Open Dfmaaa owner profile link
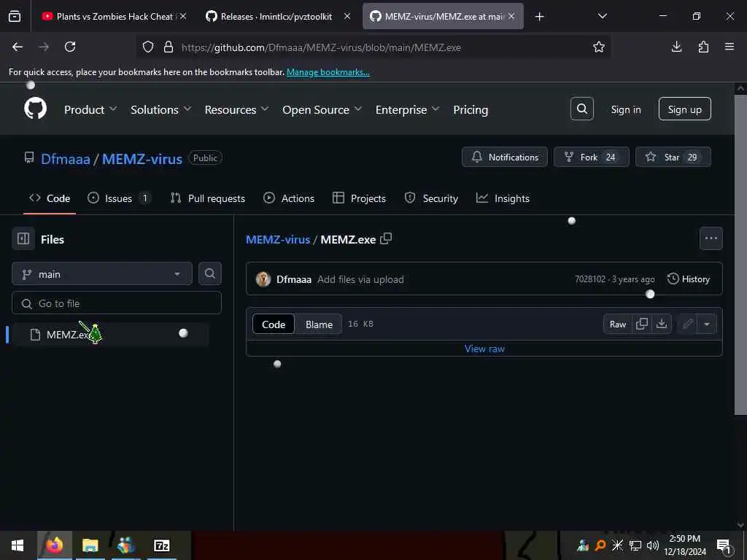Screen dimensions: 747x560 click(65, 158)
